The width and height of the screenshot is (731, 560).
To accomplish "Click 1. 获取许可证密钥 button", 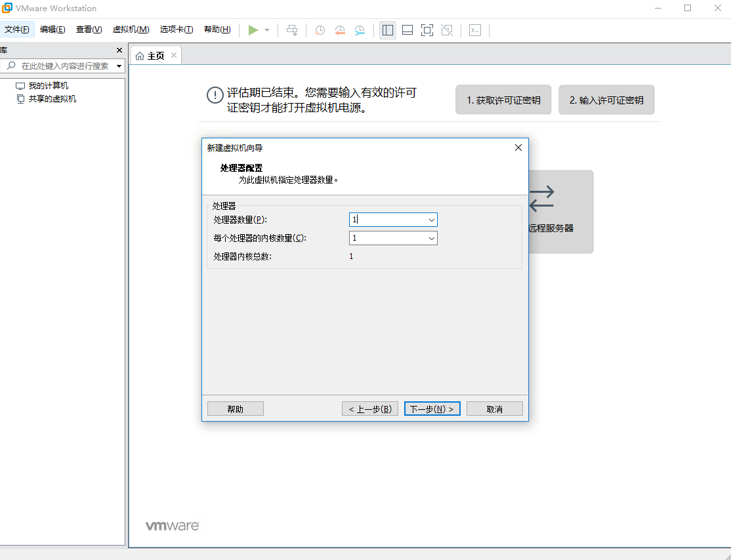I will [503, 100].
